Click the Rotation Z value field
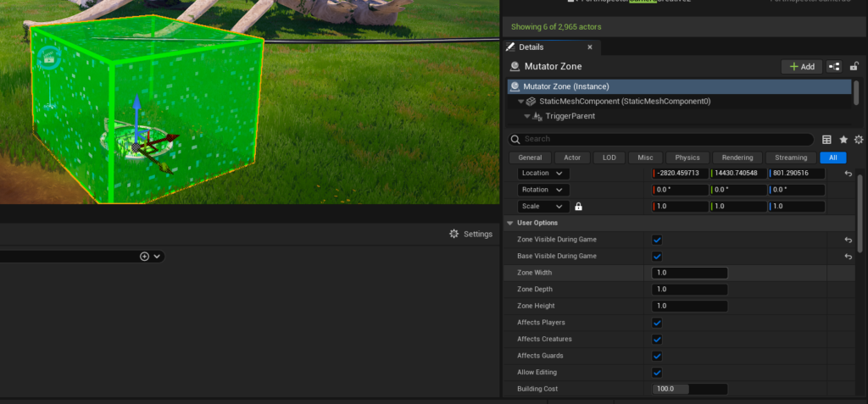868x404 pixels. (797, 190)
